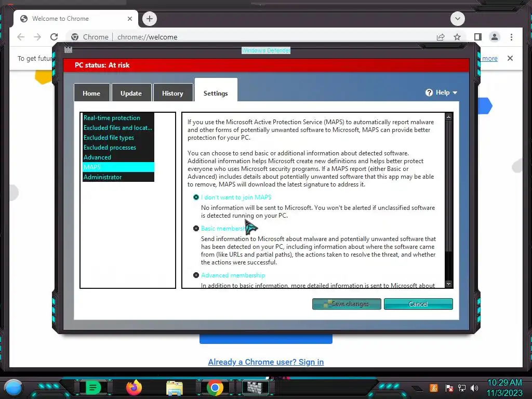The width and height of the screenshot is (532, 399).
Task: Open Chrome profile avatar
Action: coord(495,37)
